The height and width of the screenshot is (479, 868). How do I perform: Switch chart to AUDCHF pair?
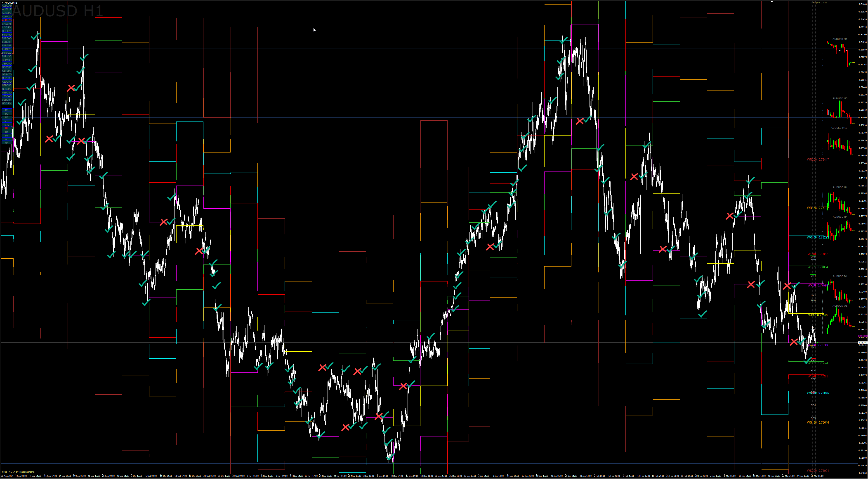pyautogui.click(x=7, y=10)
